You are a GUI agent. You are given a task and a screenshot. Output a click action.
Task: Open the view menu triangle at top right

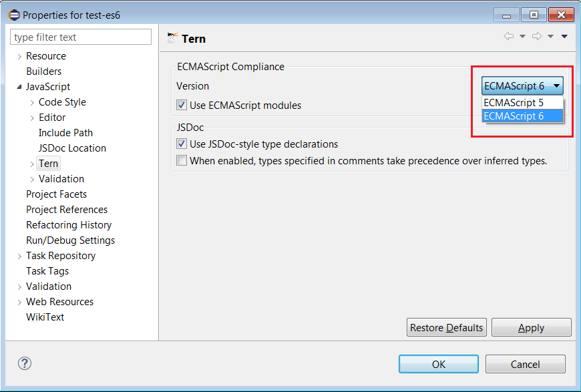tap(564, 37)
